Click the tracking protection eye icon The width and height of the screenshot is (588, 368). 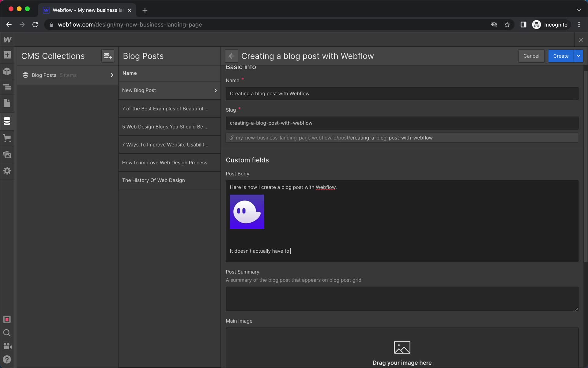[494, 25]
